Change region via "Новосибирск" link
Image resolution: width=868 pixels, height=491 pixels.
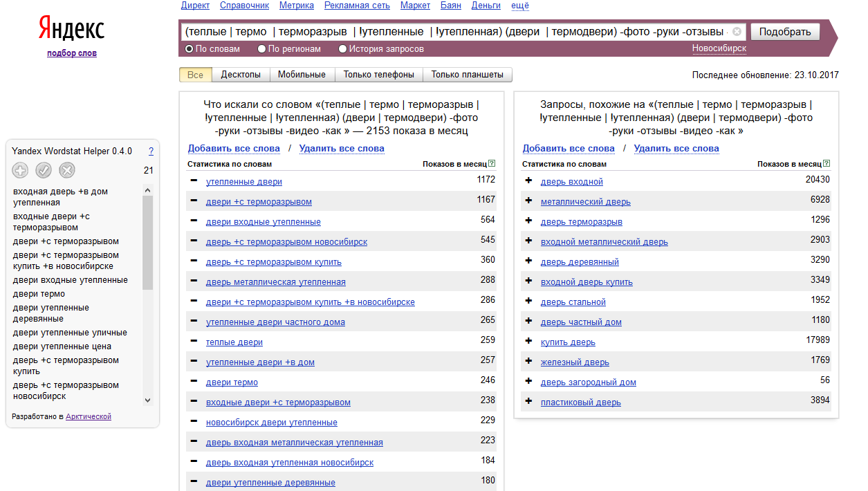coord(719,48)
